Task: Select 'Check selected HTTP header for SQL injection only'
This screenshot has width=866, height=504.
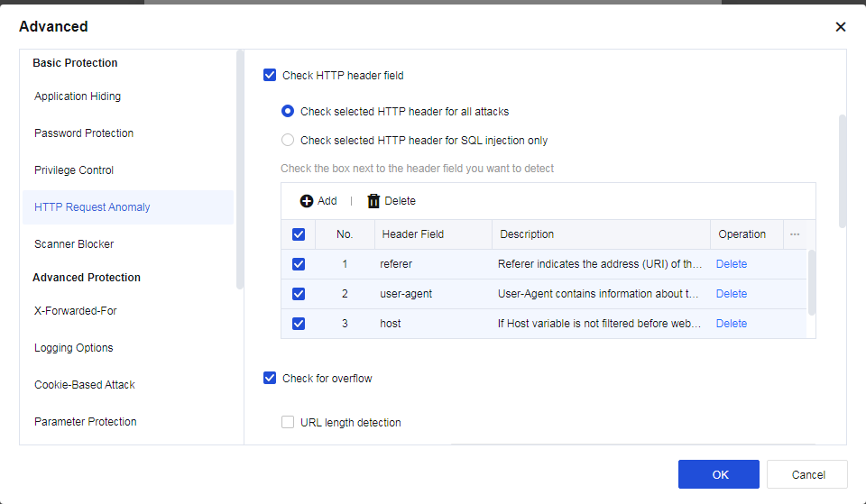Action: click(288, 140)
